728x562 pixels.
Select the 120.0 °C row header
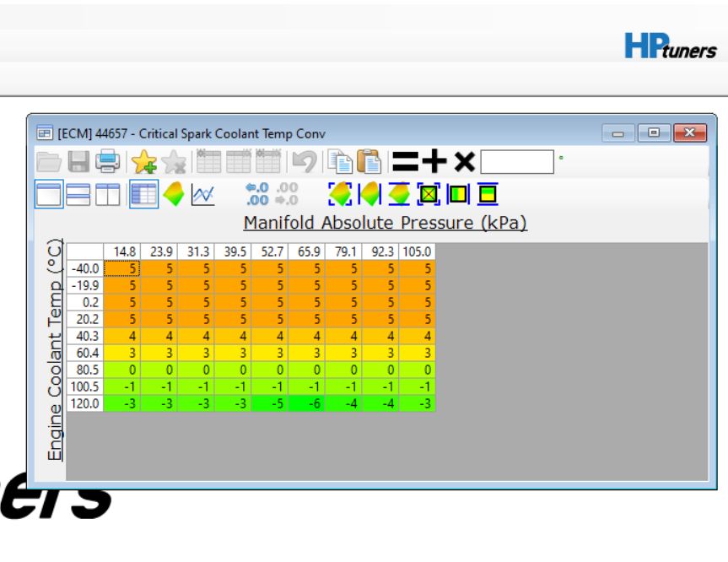click(85, 403)
